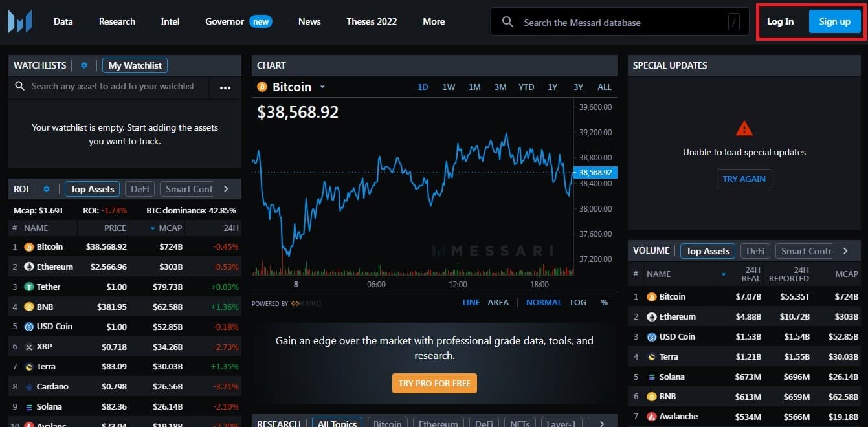The image size is (868, 427).
Task: Click the slash shortcut icon in search box
Action: tap(734, 23)
